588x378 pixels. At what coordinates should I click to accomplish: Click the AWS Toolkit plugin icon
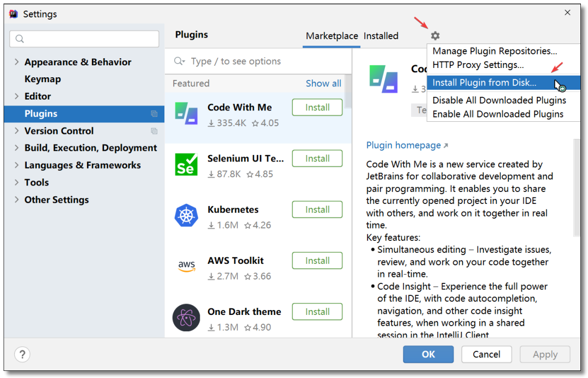click(x=186, y=267)
